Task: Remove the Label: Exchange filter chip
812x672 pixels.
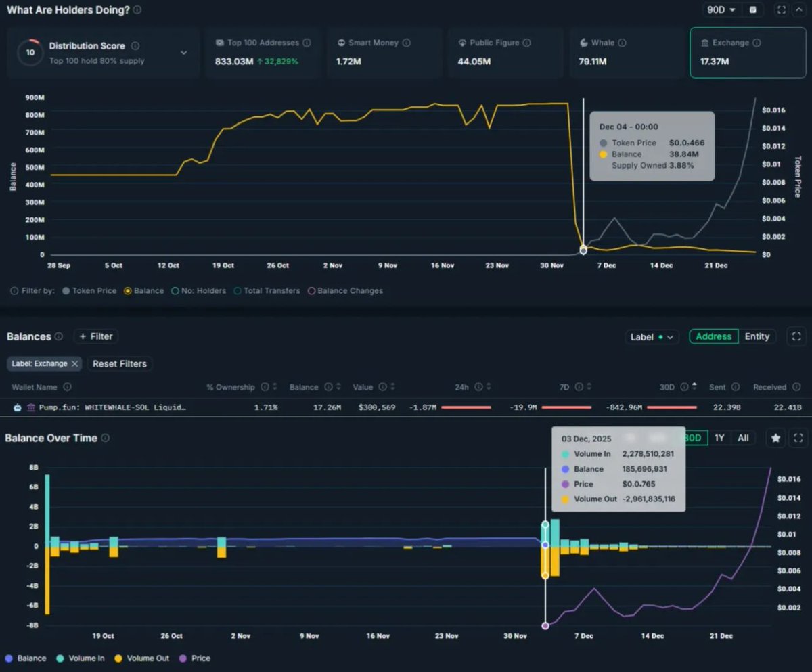Action: pyautogui.click(x=74, y=364)
